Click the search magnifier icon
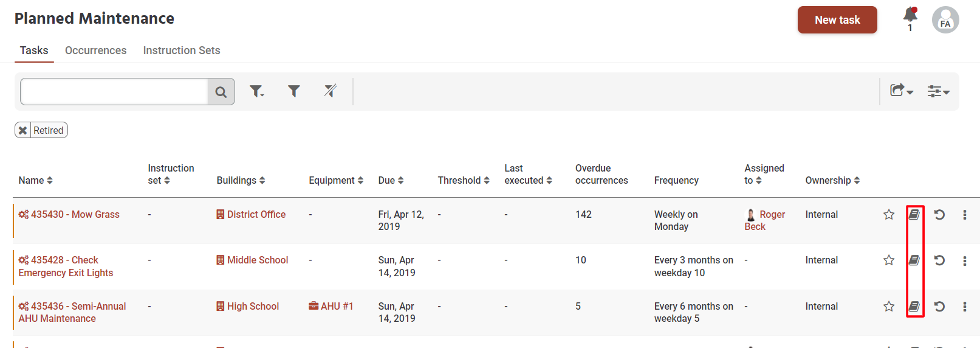Screen dimensions: 980x348 click(x=221, y=92)
